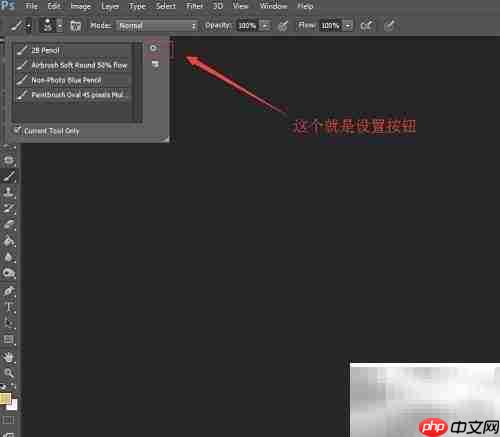Expand the tool preset picker arrow
500x437 pixels.
point(29,26)
